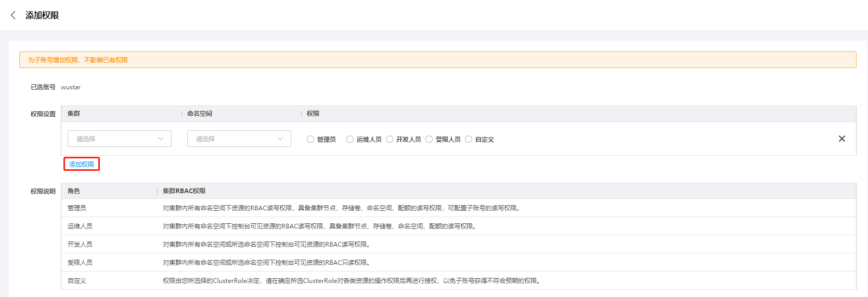Click the blue 添加权限 link

click(x=82, y=164)
